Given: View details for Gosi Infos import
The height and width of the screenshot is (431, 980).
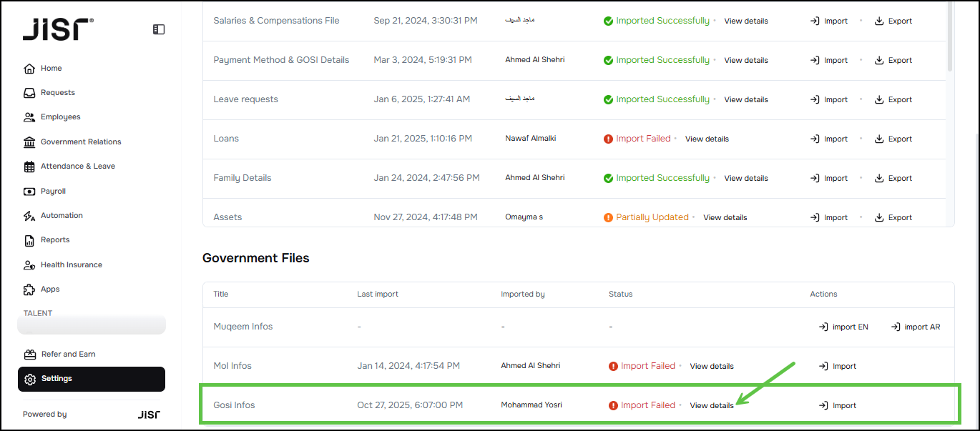Looking at the screenshot, I should (712, 405).
